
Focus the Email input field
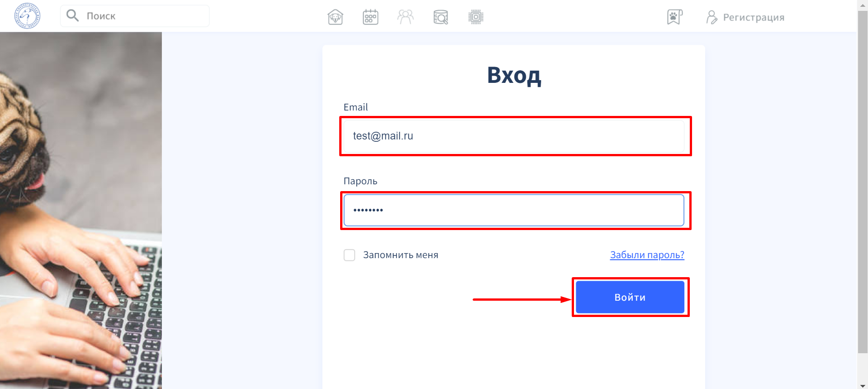514,136
